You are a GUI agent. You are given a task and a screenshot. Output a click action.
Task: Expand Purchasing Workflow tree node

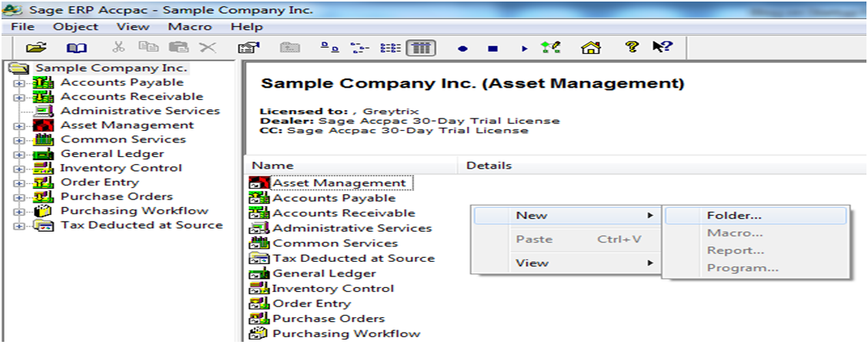(x=20, y=212)
